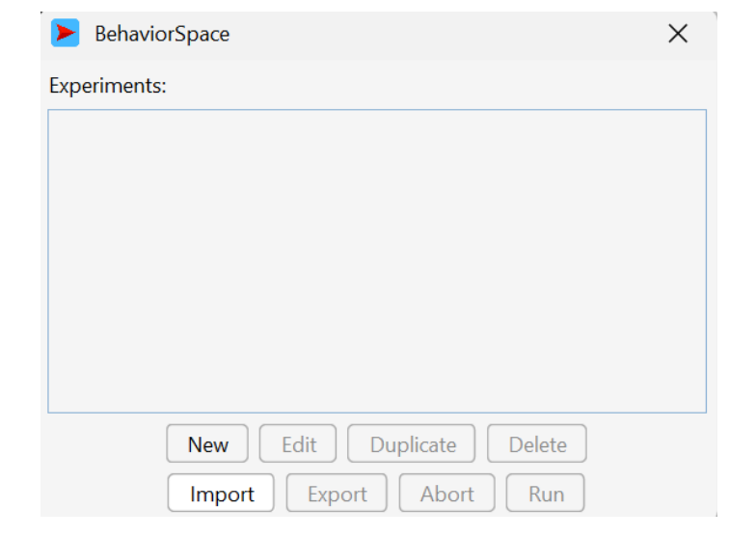The width and height of the screenshot is (756, 536).
Task: Select the title bar of the BehaviorSpace window
Action: pyautogui.click(x=378, y=35)
